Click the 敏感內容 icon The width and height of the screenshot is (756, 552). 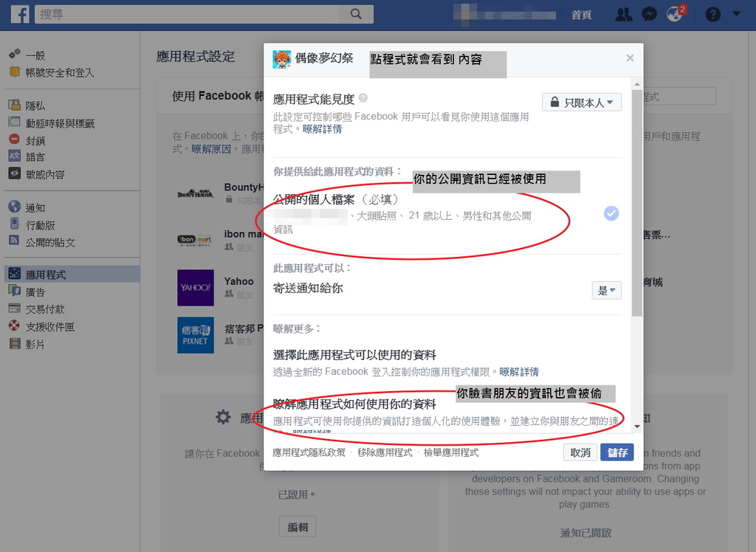click(x=15, y=173)
